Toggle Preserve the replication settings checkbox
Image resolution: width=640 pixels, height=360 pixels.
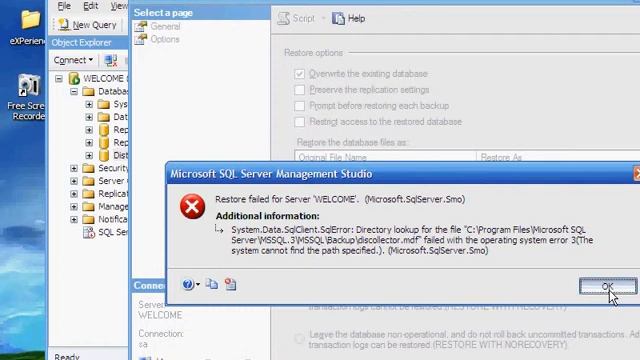pos(300,90)
